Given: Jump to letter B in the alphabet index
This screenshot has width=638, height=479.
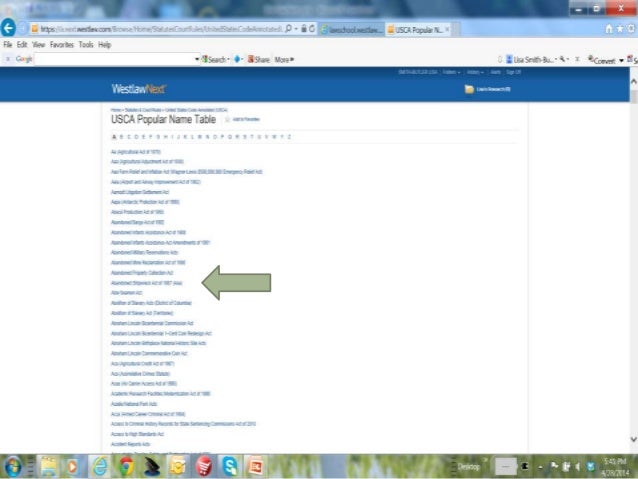Looking at the screenshot, I should pos(121,137).
